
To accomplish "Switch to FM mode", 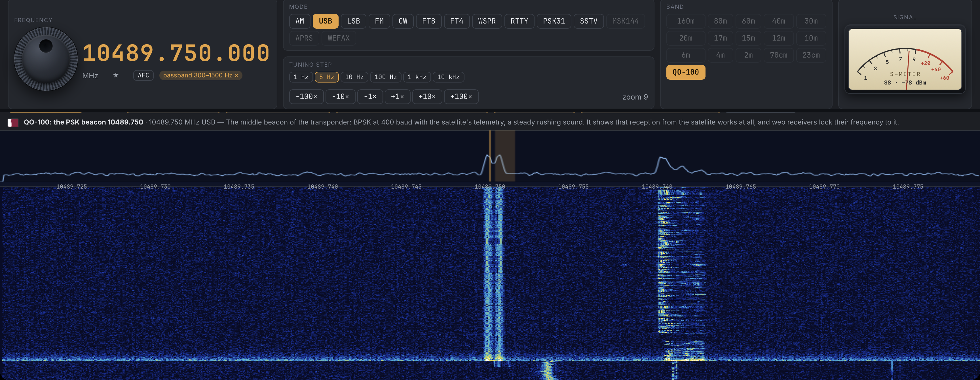I will point(379,21).
